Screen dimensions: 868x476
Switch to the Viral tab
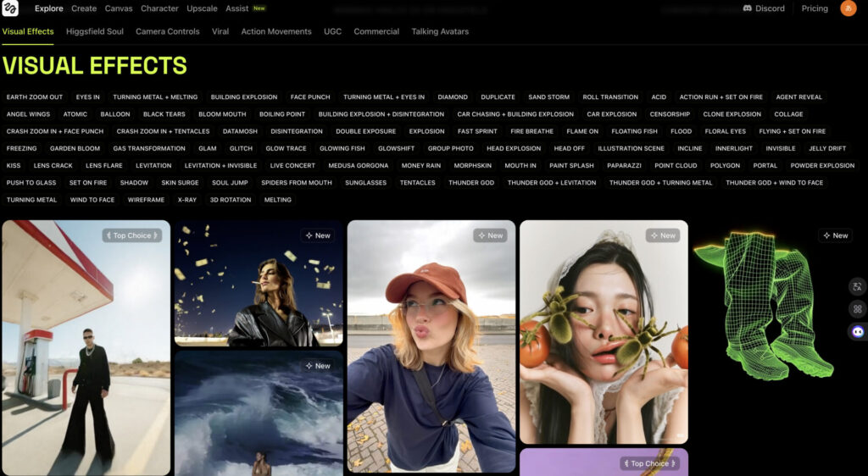(220, 31)
